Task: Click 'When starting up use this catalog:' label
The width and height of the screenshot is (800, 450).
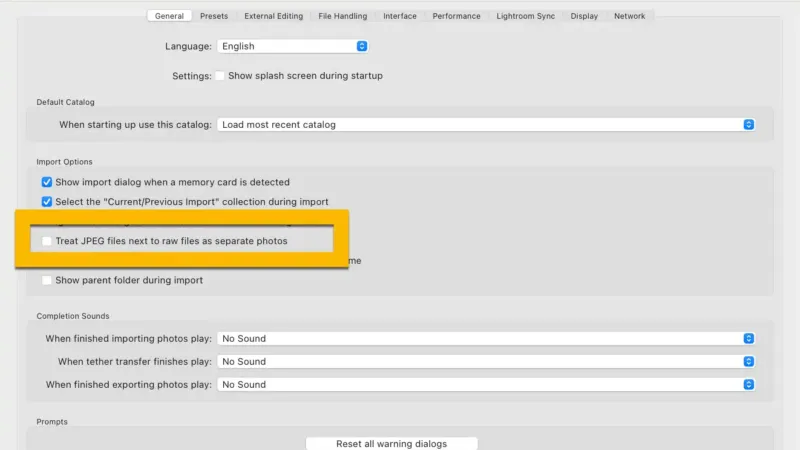Action: pyautogui.click(x=135, y=124)
